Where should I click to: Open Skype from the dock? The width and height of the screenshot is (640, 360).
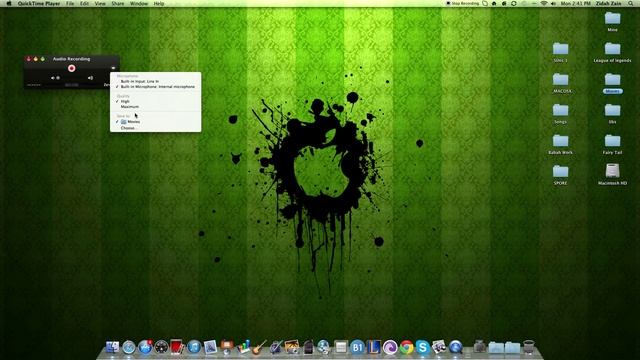coord(422,347)
